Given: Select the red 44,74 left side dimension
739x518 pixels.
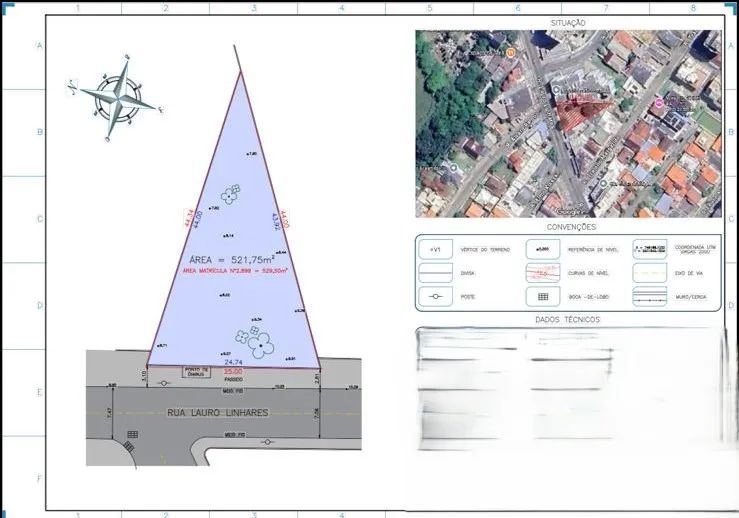Looking at the screenshot, I should [x=189, y=218].
